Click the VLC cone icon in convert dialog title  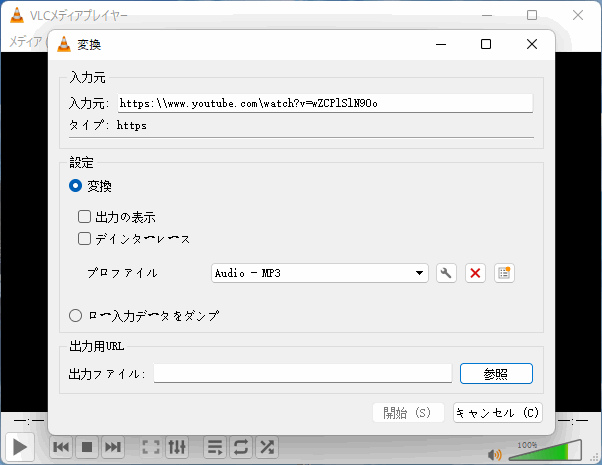click(64, 45)
